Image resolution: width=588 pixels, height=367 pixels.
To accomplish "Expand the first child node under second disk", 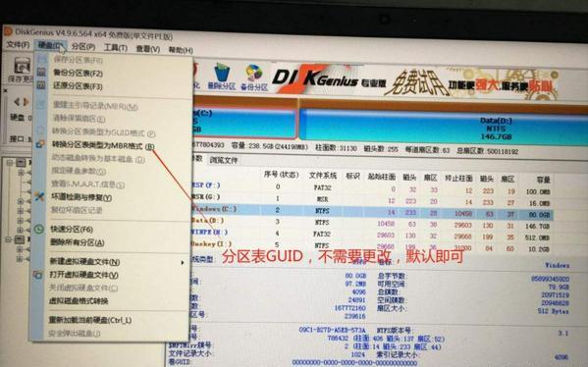I will pyautogui.click(x=20, y=249).
